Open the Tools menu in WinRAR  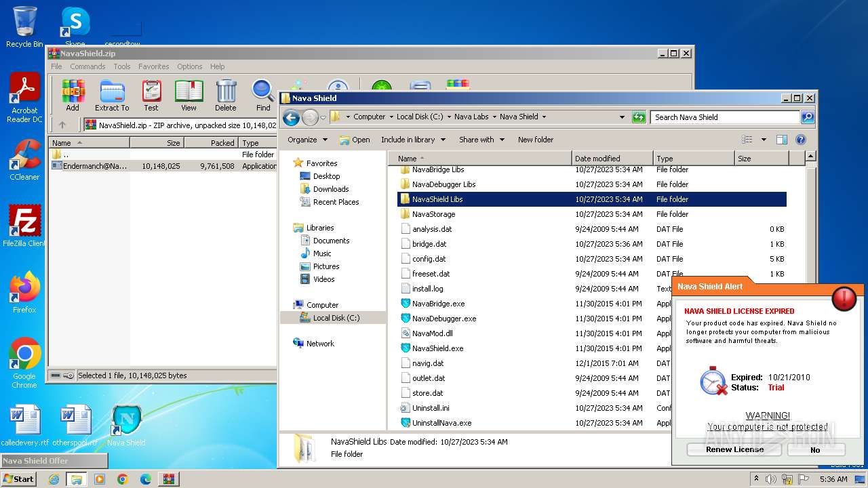[122, 66]
